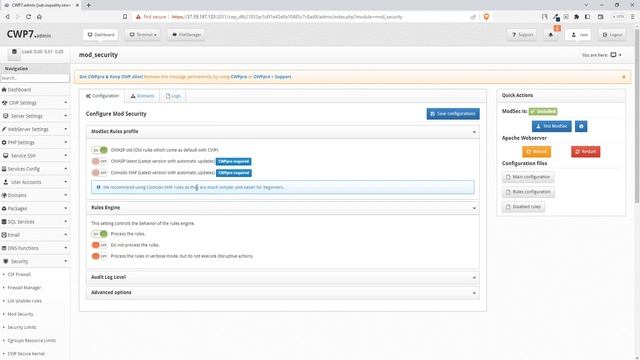Screen dimensions: 640x360
Task: Click CWPpro required badge next to OWASP latest
Action: coord(233,162)
